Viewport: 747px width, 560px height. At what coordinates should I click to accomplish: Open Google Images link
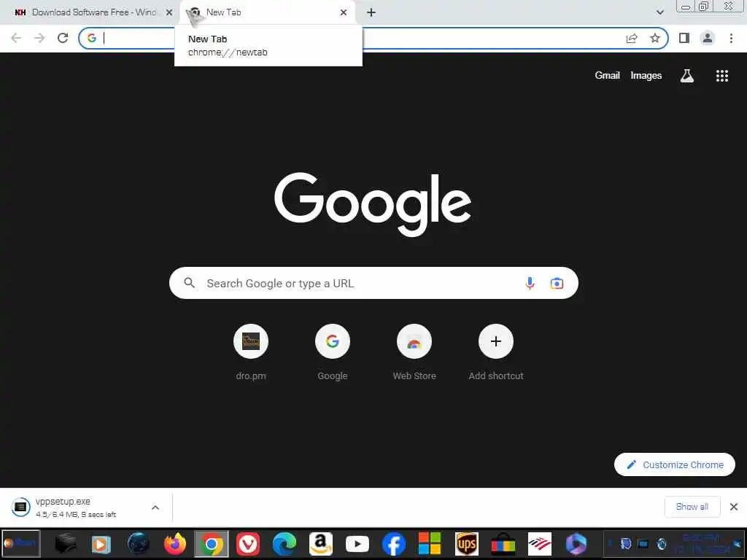pyautogui.click(x=646, y=76)
